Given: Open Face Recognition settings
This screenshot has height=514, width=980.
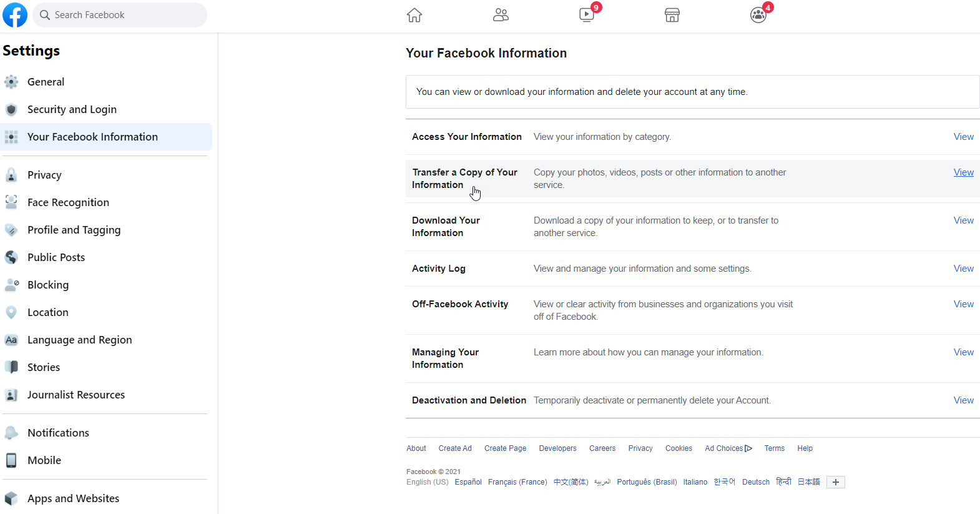Looking at the screenshot, I should (106, 202).
